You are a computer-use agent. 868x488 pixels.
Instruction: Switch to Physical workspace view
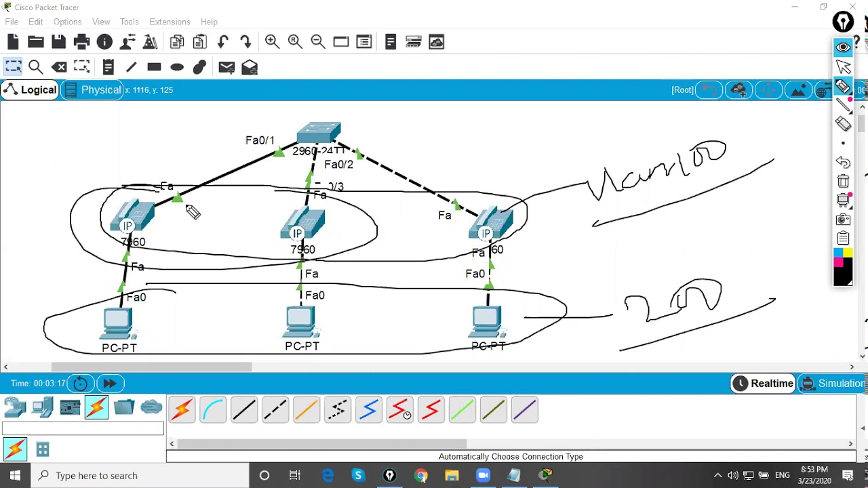coord(92,89)
